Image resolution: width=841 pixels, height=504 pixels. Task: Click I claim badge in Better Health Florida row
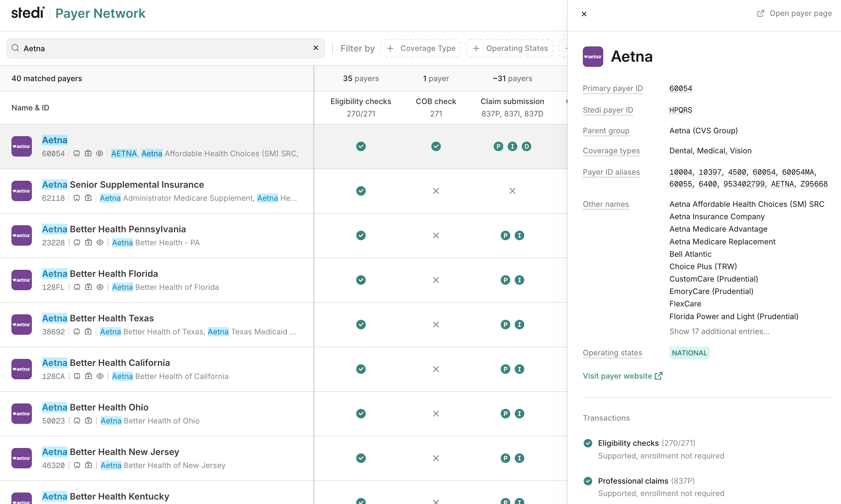click(519, 280)
